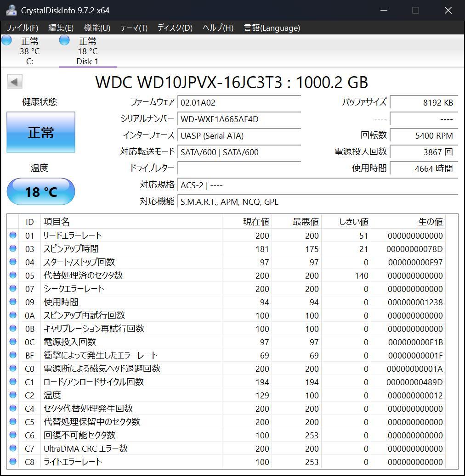Click threshold value 140 in row 05
465x476 pixels.
click(x=361, y=275)
